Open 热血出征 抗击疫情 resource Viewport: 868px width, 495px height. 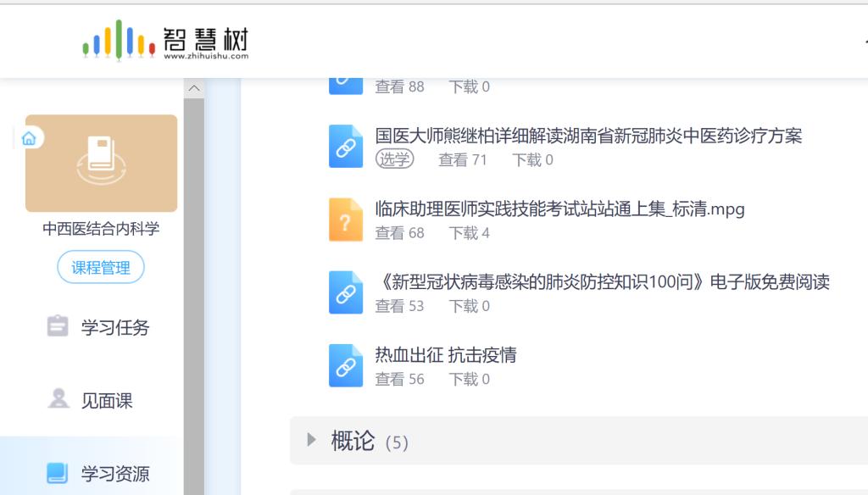click(x=446, y=355)
